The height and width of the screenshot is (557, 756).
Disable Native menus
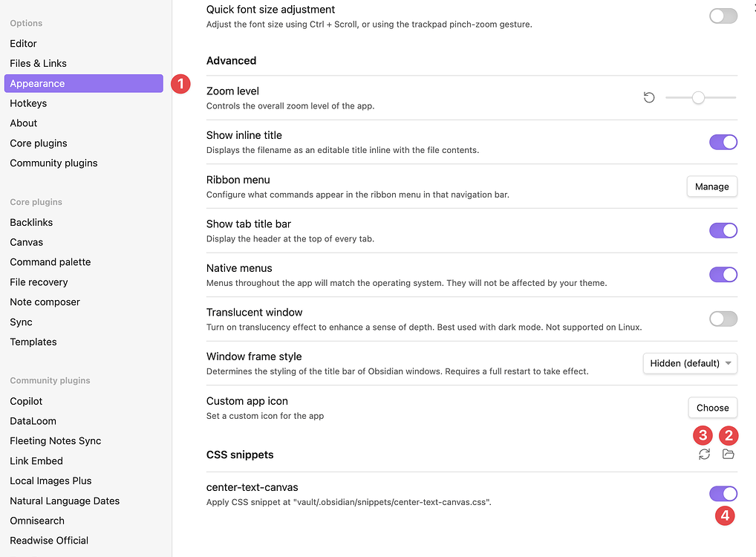(x=723, y=274)
